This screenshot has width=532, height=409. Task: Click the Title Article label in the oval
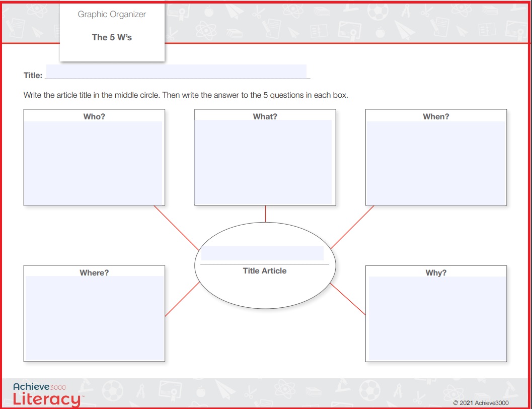(265, 270)
